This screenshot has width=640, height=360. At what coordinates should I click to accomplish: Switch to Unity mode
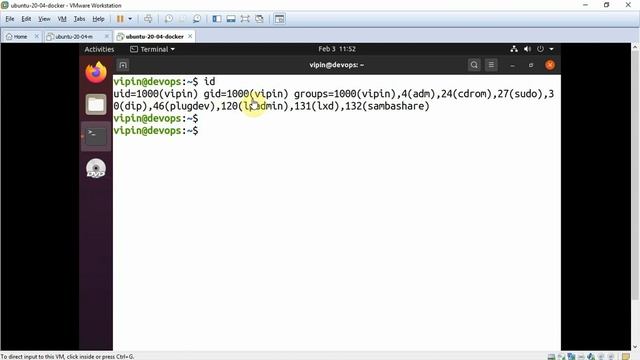point(259,19)
